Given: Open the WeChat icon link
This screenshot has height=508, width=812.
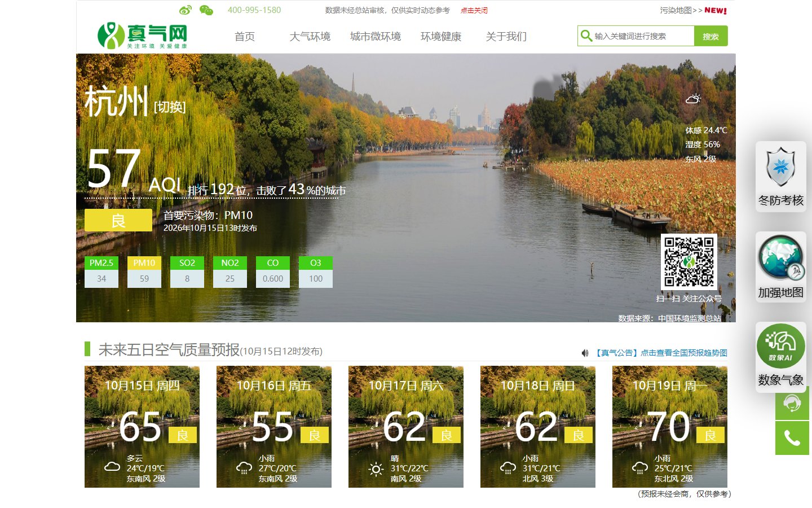Looking at the screenshot, I should tap(206, 10).
